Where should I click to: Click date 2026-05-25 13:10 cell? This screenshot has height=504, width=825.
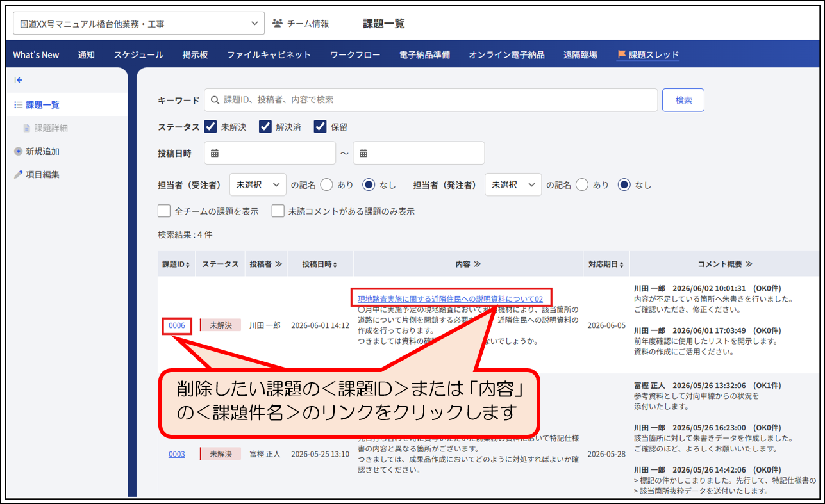320,454
